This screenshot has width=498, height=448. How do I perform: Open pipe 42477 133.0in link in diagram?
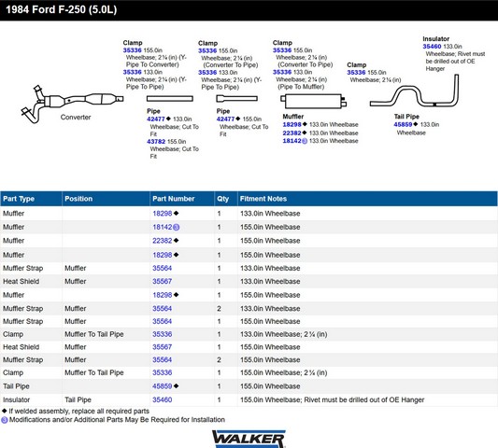(156, 119)
